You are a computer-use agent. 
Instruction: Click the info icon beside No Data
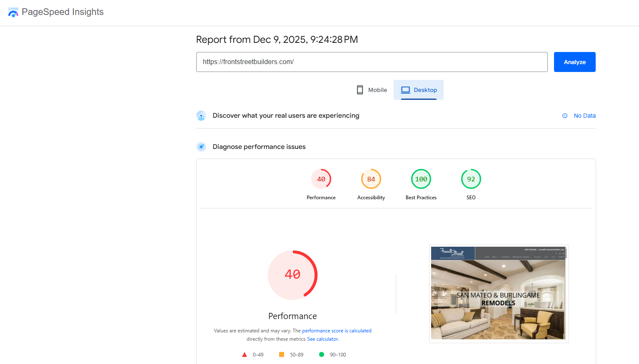pos(565,116)
